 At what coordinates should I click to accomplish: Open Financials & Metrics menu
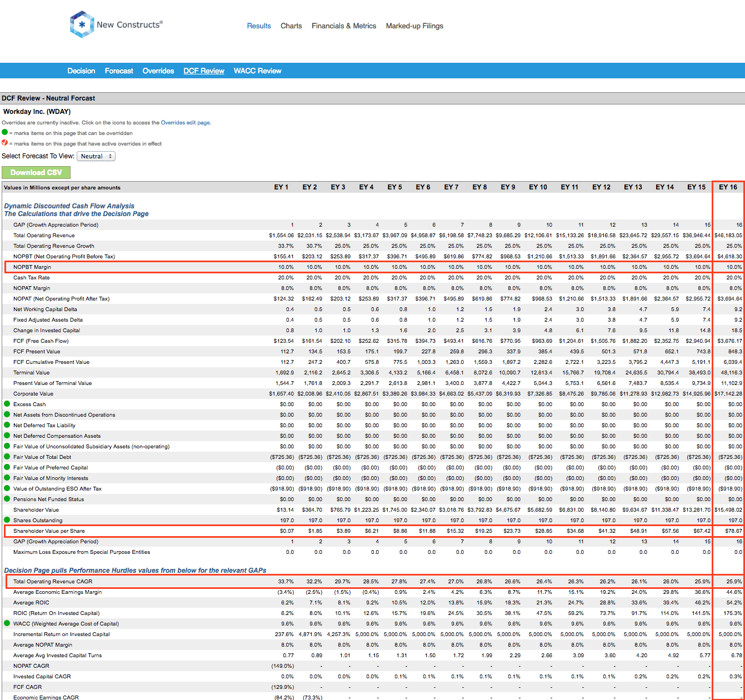[x=344, y=26]
